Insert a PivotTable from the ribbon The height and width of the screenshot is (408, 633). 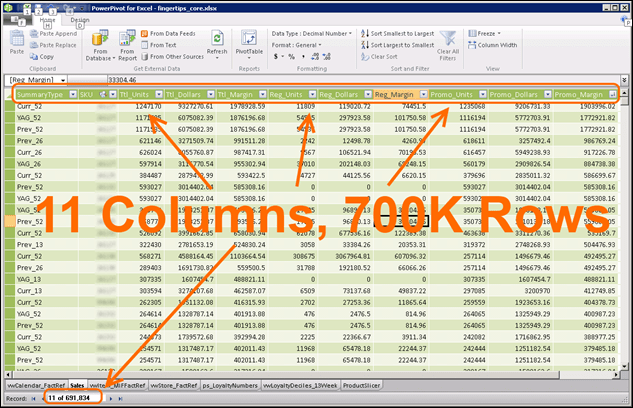coord(249,40)
